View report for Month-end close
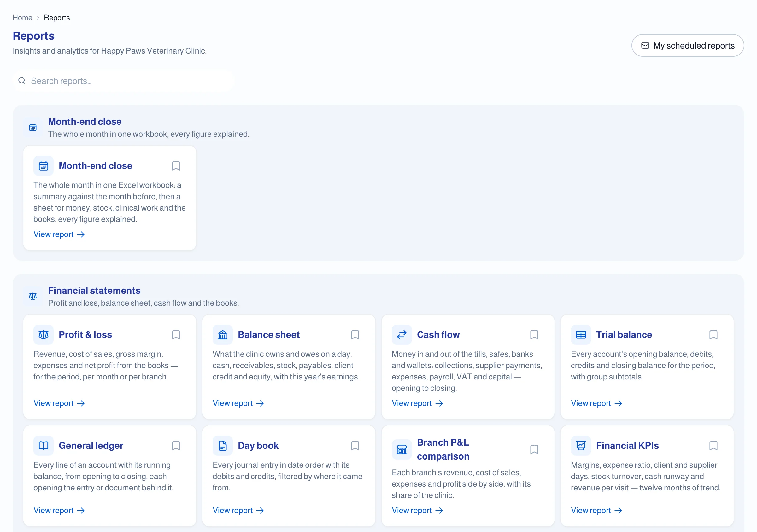Image resolution: width=757 pixels, height=532 pixels. [x=59, y=234]
